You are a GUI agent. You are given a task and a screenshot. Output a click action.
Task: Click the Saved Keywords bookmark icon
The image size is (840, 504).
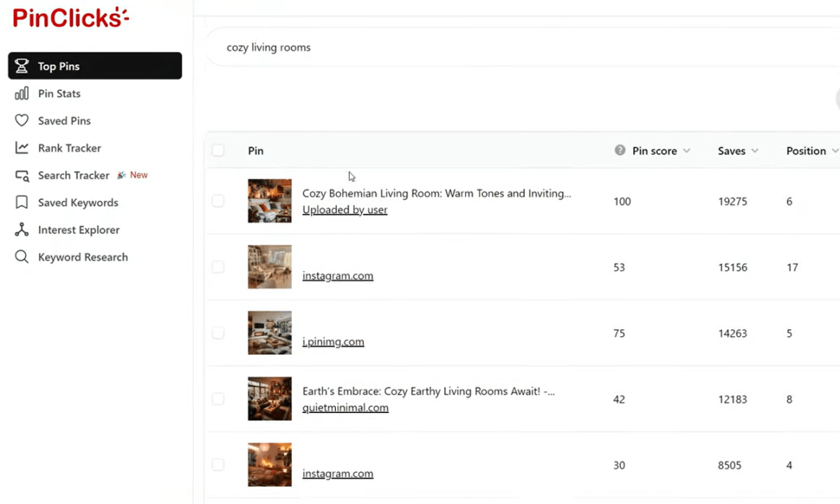[22, 202]
